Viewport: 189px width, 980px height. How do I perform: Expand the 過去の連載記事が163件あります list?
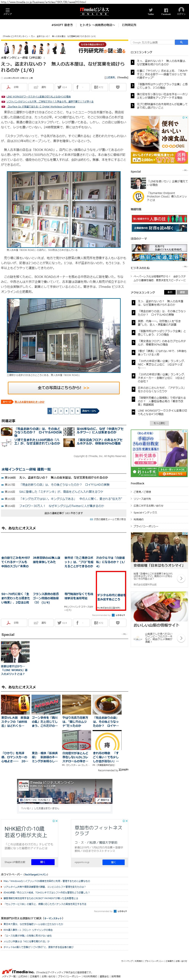[63, 513]
